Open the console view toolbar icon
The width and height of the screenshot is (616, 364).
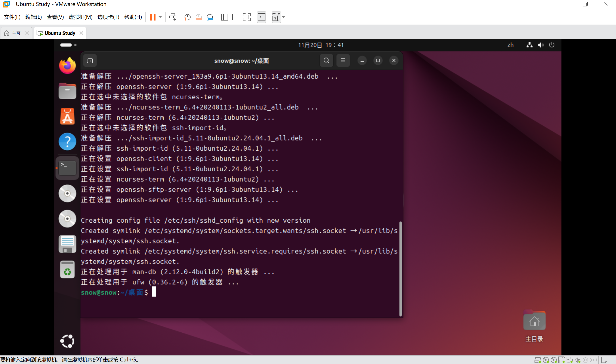click(x=261, y=17)
